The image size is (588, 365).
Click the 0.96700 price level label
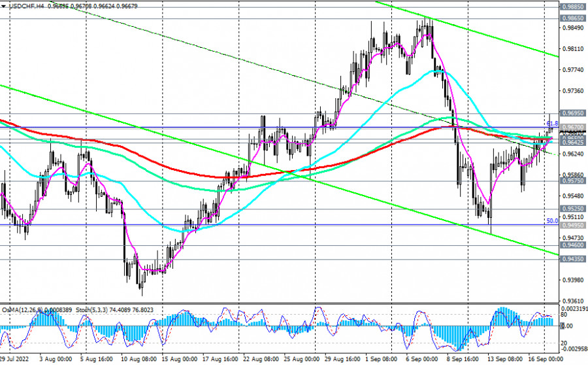(573, 128)
